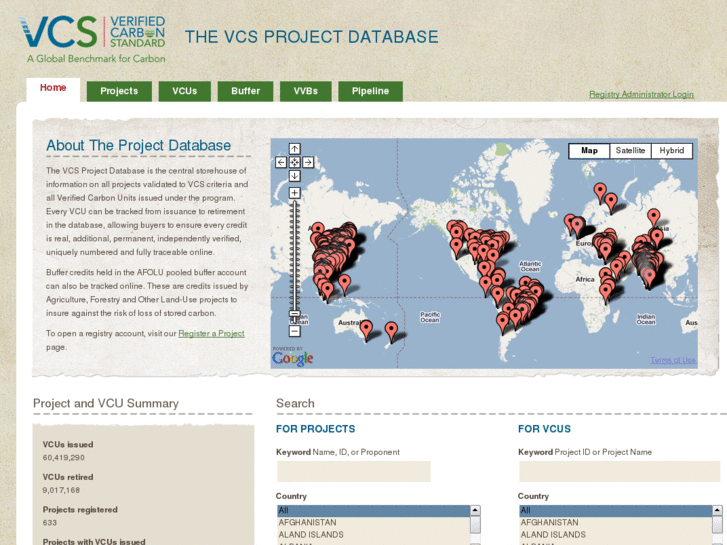
Task: Click the Projects registered value 633
Action: pos(50,523)
